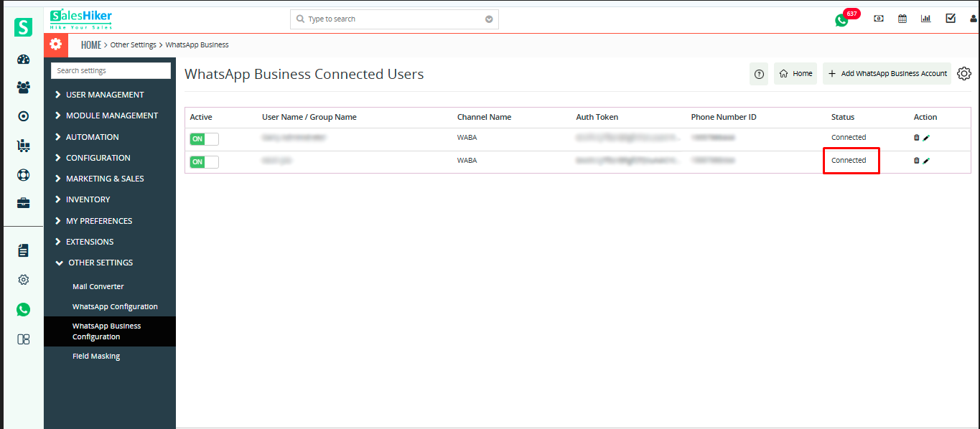
Task: Toggle the first row's ON switch
Action: coord(204,138)
